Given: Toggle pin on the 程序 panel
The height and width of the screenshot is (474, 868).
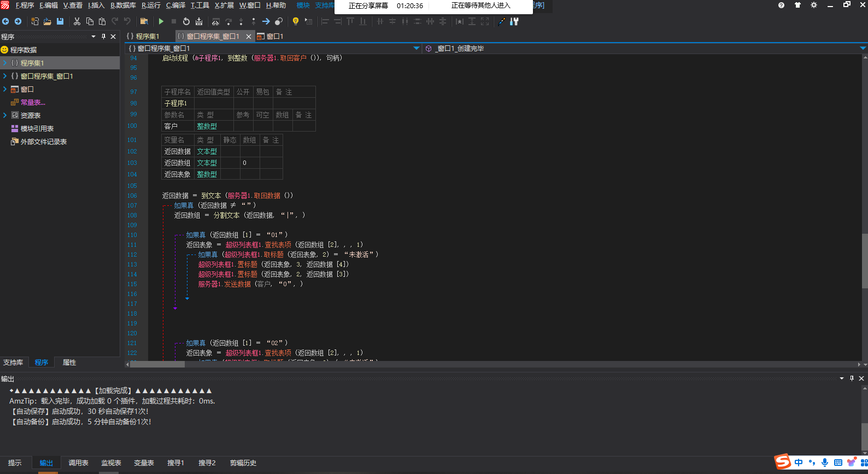Looking at the screenshot, I should (103, 37).
